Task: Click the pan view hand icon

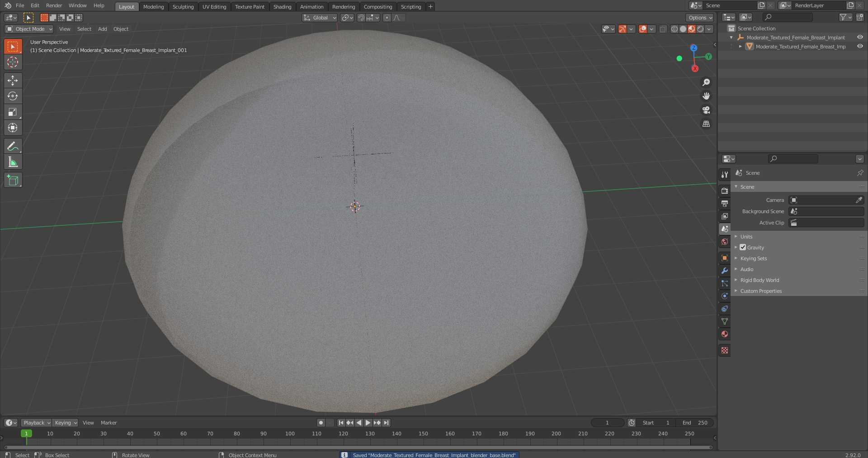Action: [706, 96]
